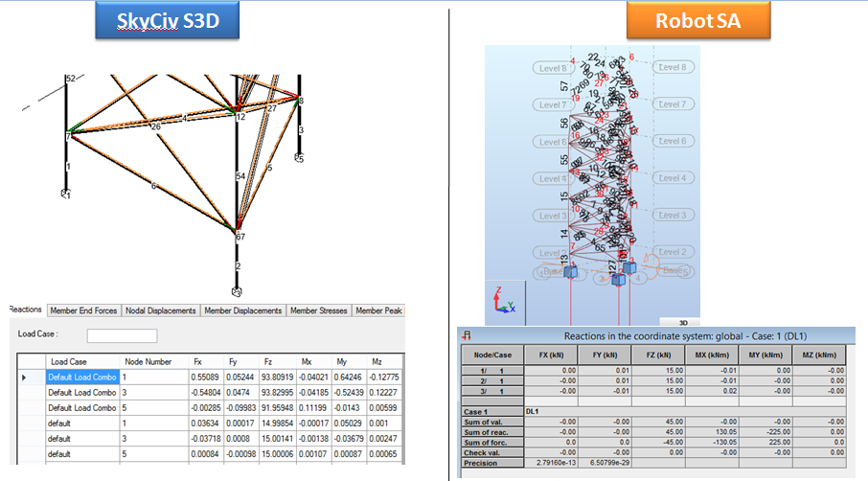Click the Sum of reac. row label
Screen dimensions: 868x481
click(x=492, y=432)
